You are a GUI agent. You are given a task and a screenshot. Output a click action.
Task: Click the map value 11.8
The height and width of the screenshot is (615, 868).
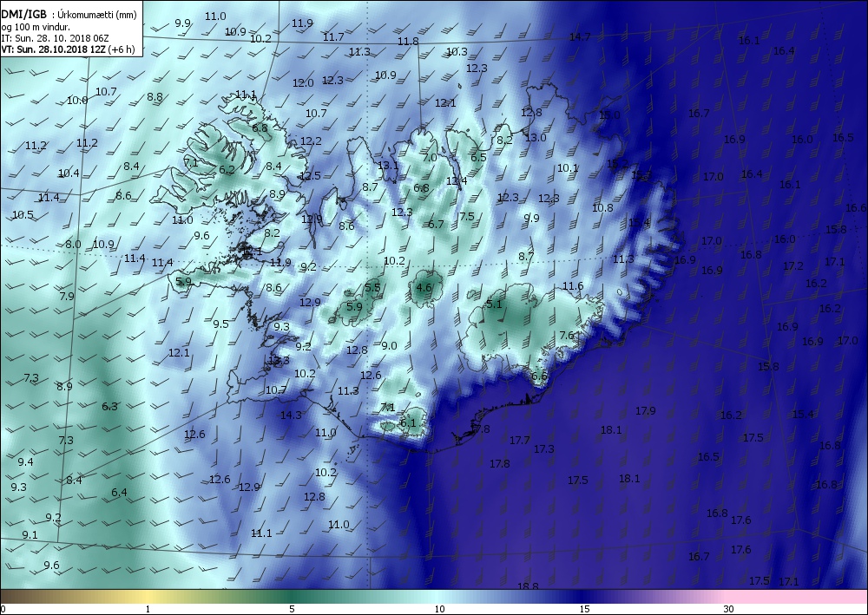point(408,42)
